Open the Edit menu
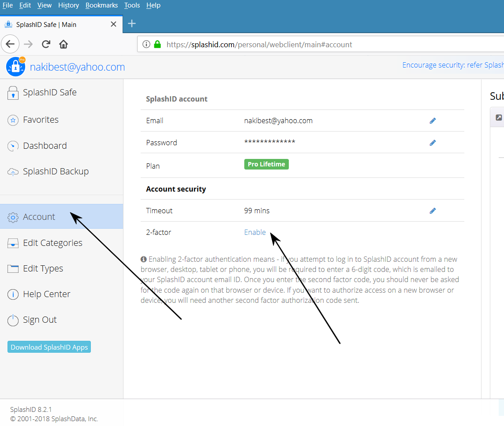Viewport: 504px width, 426px height. (25, 5)
